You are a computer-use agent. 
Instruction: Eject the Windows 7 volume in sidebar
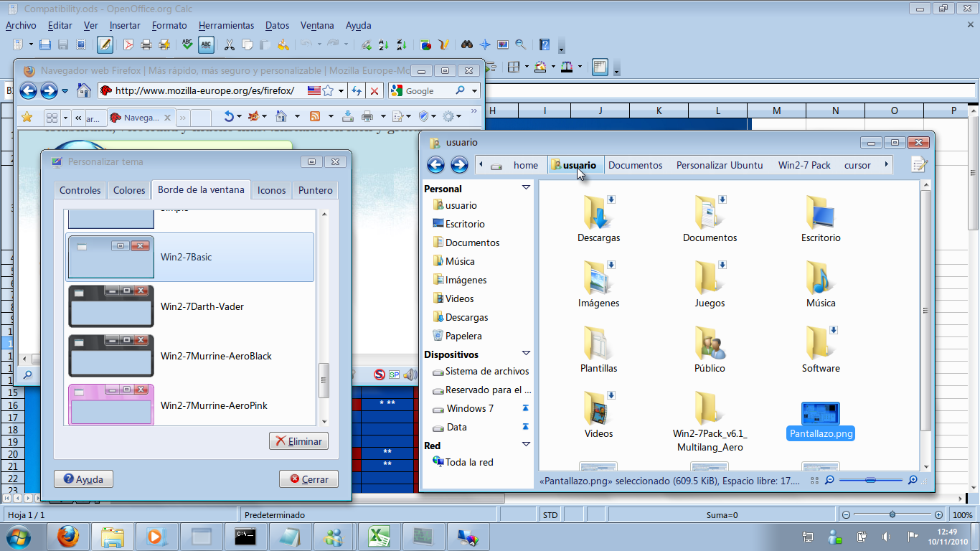pos(526,407)
